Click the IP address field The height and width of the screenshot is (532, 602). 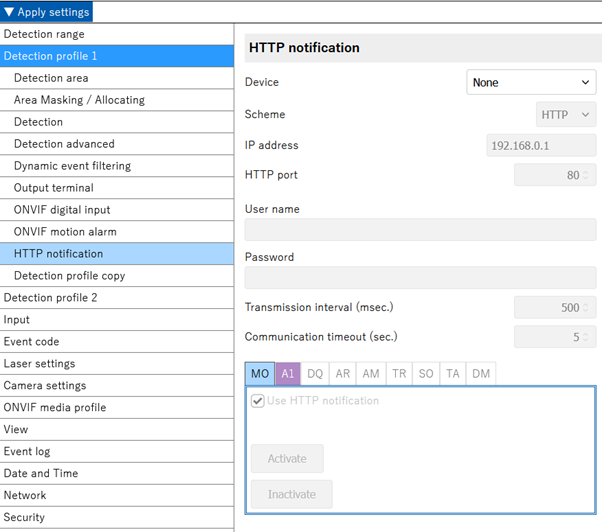[541, 145]
